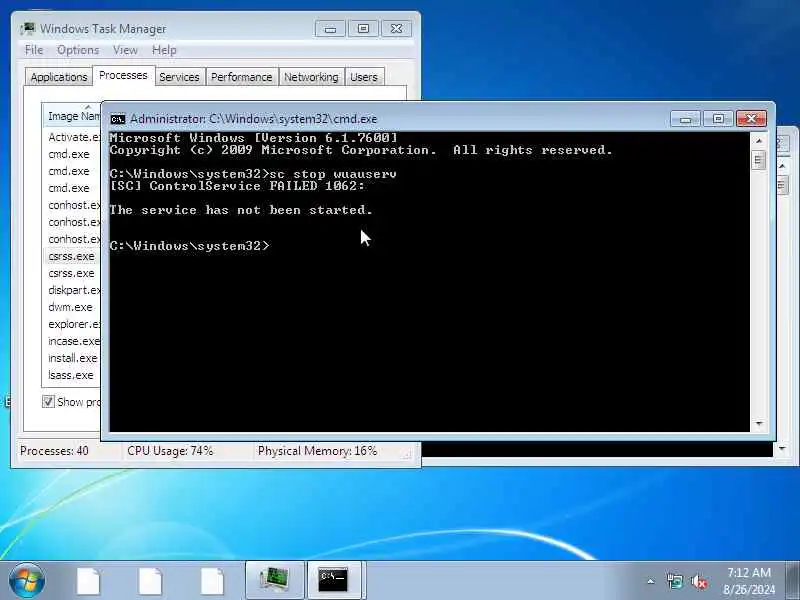The height and width of the screenshot is (600, 800).
Task: Open the Help menu in Task Manager
Action: pyautogui.click(x=164, y=50)
